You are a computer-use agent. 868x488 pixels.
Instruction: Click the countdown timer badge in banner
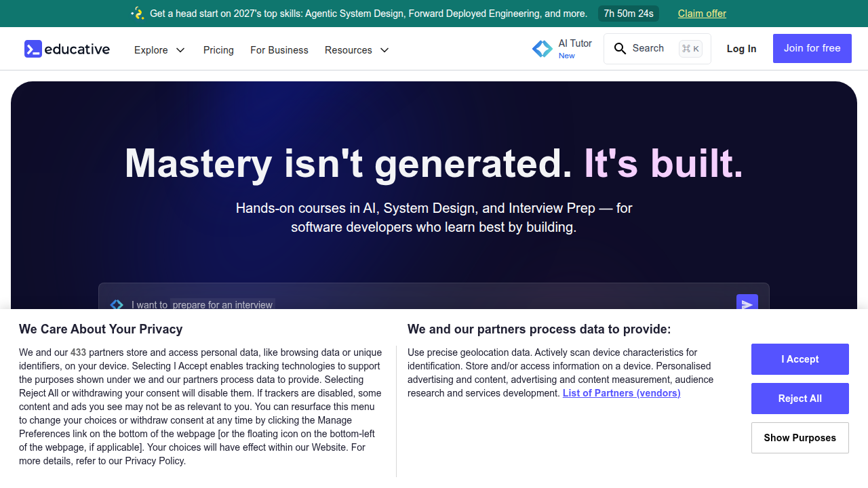(x=629, y=14)
